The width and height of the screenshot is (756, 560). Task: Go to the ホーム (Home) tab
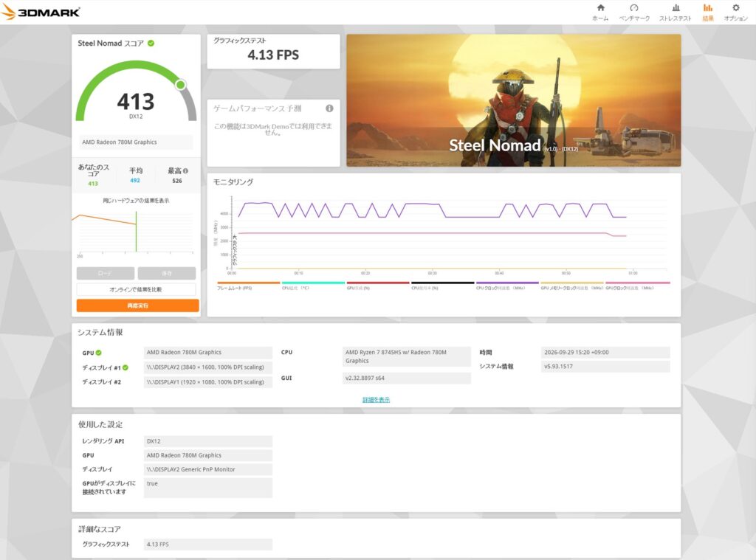click(x=600, y=13)
